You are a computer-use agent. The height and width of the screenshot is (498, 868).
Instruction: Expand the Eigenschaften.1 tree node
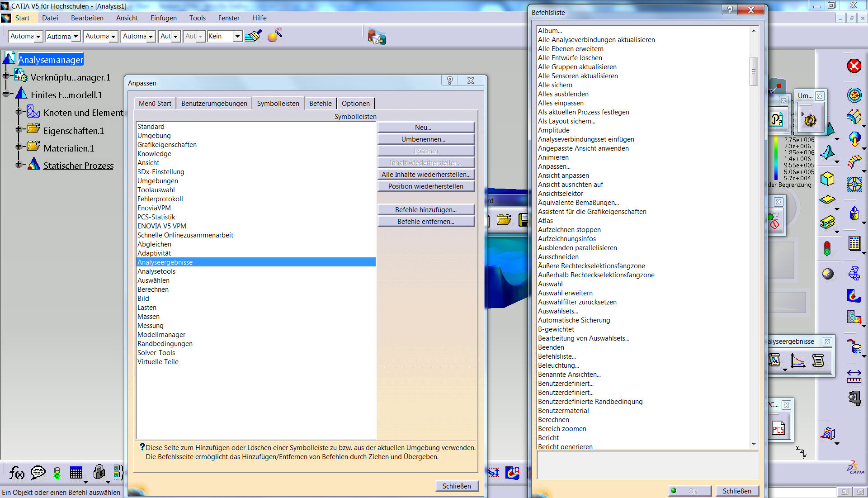[19, 129]
